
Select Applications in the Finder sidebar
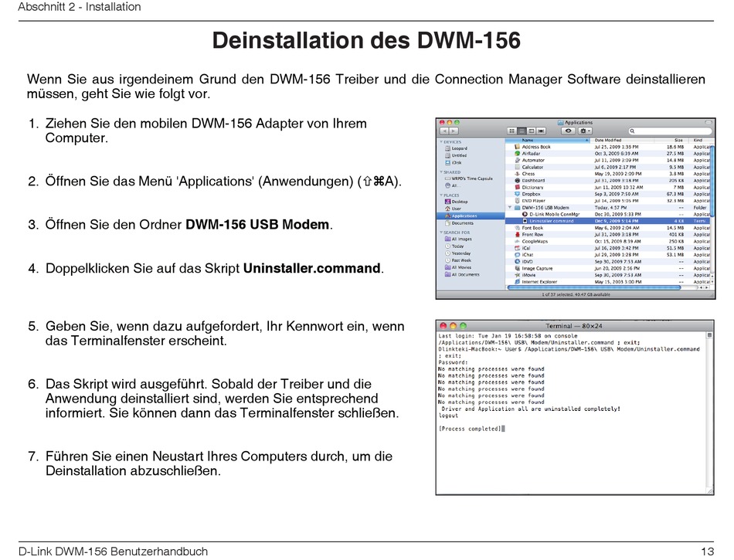[x=471, y=216]
